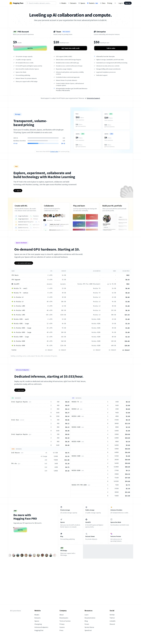Click the Datasets icon in navbar

click(x=69, y=3)
